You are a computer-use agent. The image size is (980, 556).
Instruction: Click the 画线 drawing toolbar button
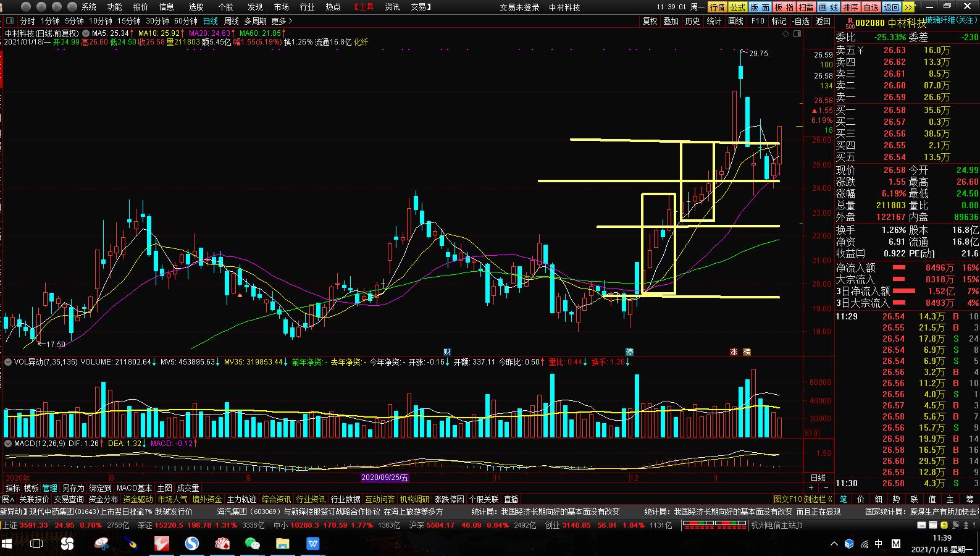(828, 7)
